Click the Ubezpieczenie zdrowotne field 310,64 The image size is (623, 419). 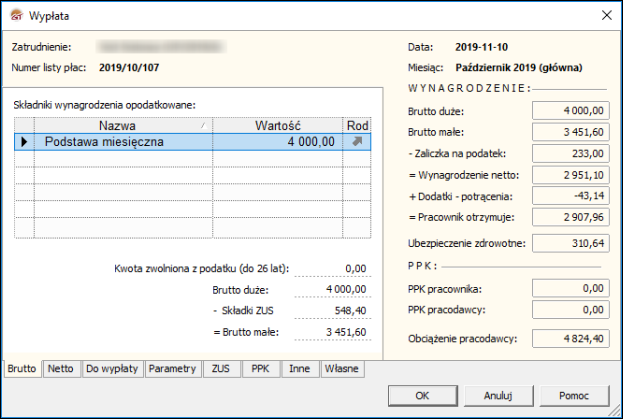(x=571, y=243)
